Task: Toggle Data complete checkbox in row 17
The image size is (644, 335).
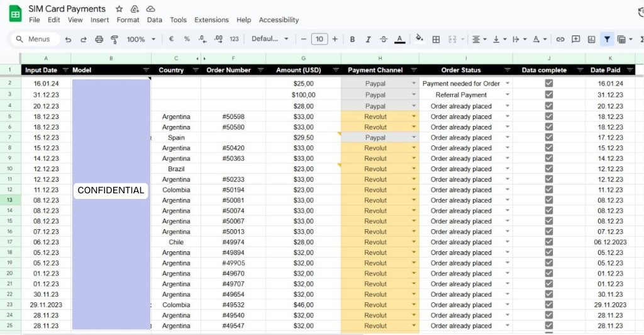Action: coord(548,242)
